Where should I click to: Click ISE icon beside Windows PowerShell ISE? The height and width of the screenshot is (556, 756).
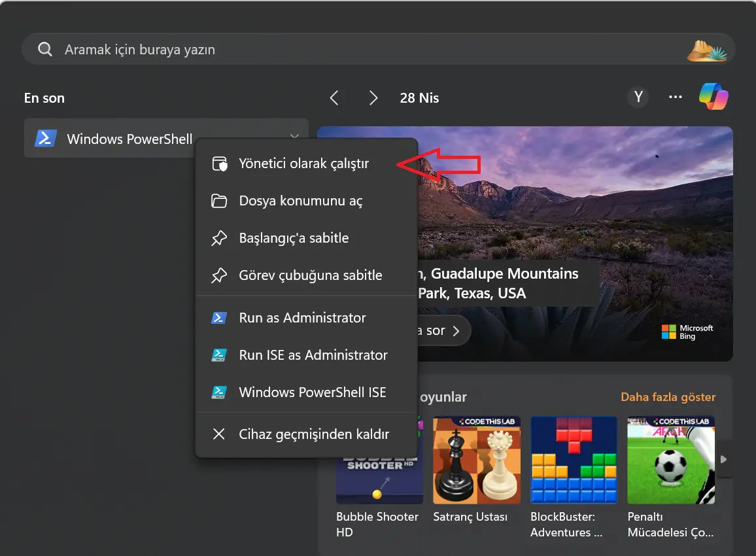click(x=219, y=392)
